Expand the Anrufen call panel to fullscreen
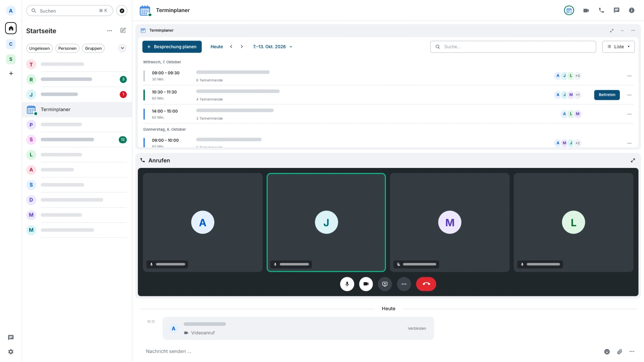Screen dimensions: 644x362 pos(633,161)
